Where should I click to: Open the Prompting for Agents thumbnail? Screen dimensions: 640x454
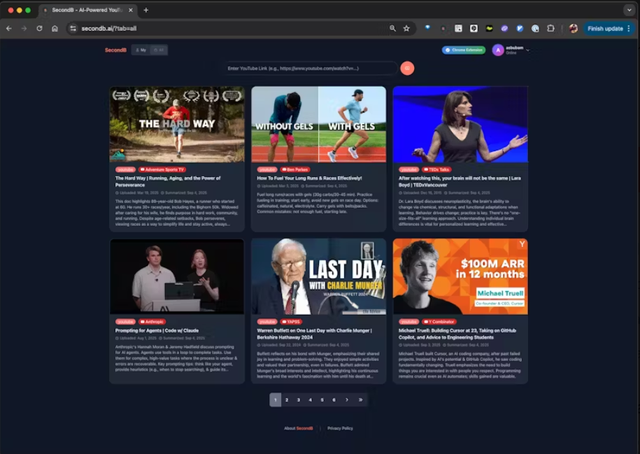[177, 276]
